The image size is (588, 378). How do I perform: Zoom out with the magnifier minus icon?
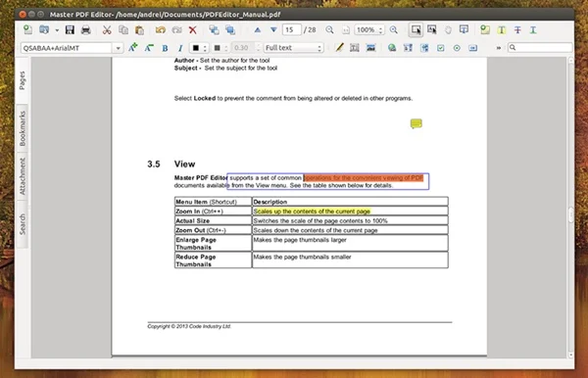point(329,29)
